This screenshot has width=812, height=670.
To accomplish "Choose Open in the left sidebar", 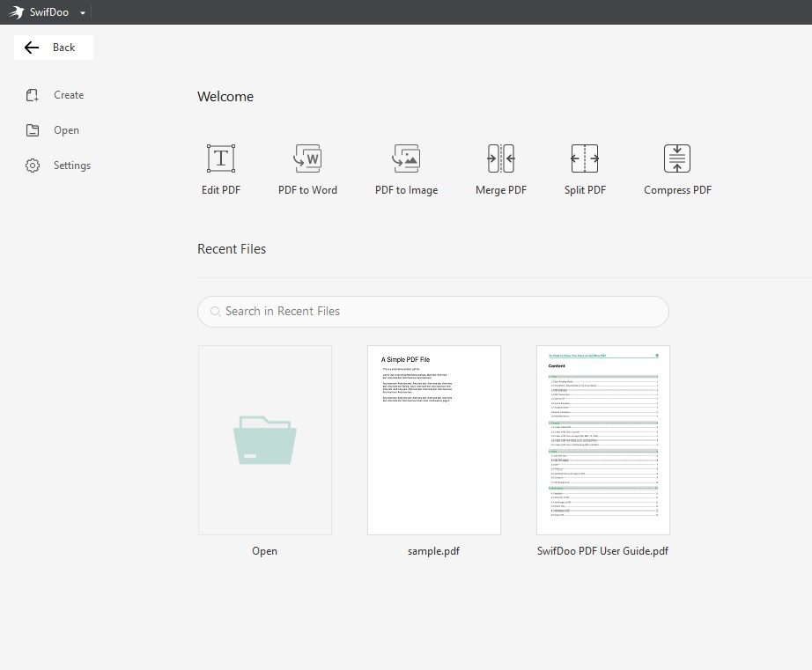I will (52, 130).
